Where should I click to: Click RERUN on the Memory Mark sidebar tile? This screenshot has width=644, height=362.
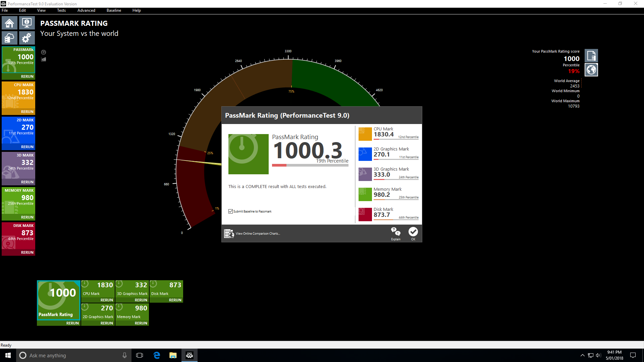click(27, 217)
